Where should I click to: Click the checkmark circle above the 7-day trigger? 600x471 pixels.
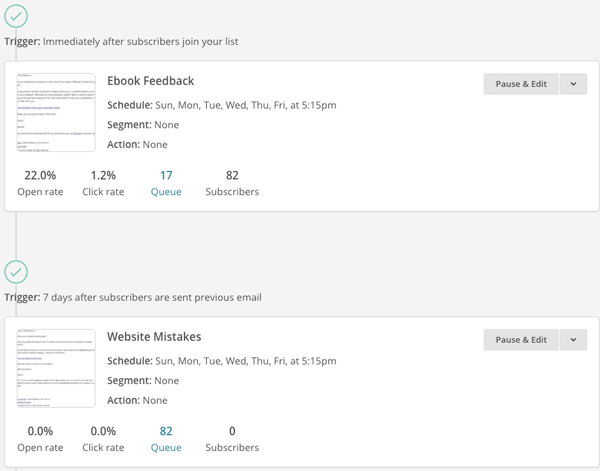(16, 271)
